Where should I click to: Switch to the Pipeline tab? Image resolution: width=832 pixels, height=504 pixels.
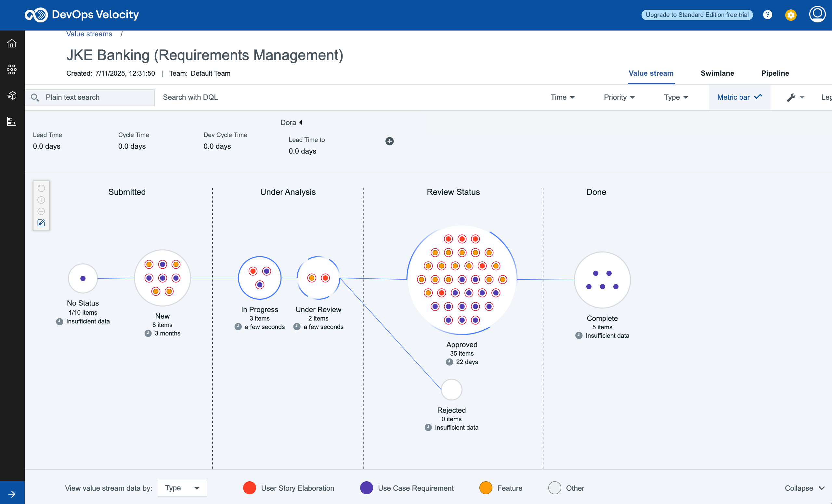click(x=775, y=73)
